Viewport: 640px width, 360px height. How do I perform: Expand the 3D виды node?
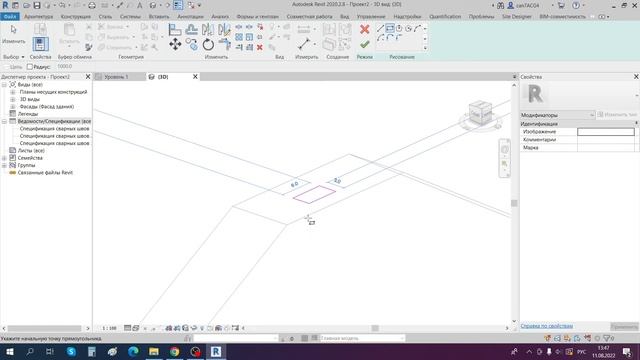click(12, 99)
